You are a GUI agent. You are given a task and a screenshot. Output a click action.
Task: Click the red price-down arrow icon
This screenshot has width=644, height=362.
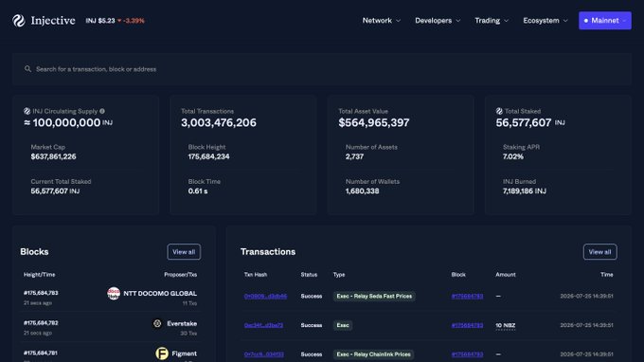[119, 21]
